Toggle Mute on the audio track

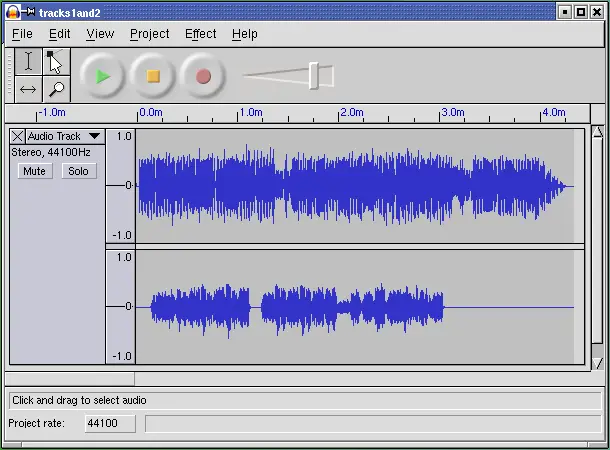(x=34, y=171)
